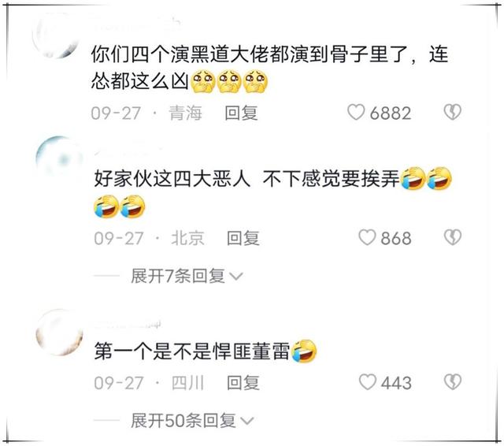Image resolution: width=504 pixels, height=446 pixels.
Task: Reply to the 四川 comment
Action: (243, 383)
